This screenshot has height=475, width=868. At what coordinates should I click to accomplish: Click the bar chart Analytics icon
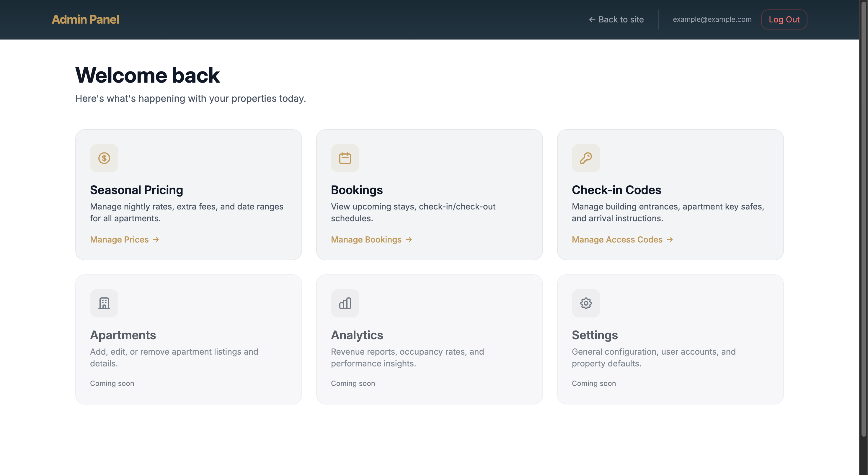pos(345,303)
